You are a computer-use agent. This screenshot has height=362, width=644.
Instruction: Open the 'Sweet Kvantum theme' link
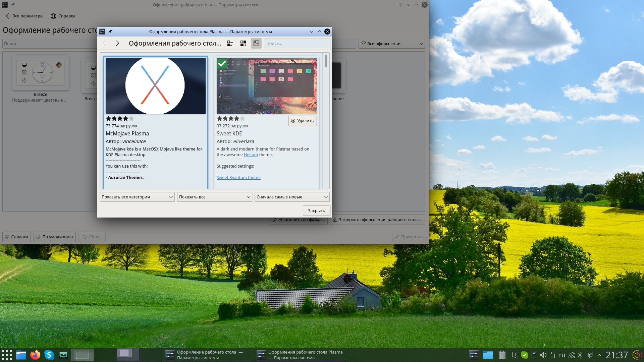(238, 177)
